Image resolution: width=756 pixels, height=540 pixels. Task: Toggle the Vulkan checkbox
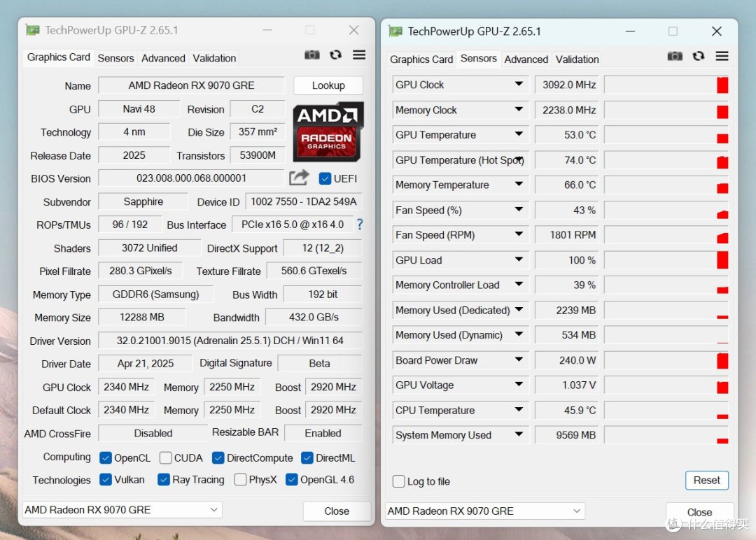point(106,480)
